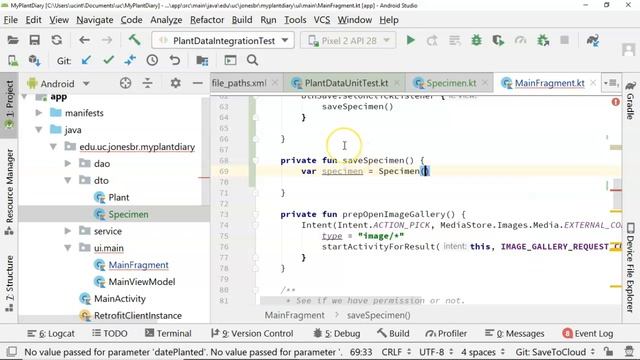
Task: Run the app with the green play icon
Action: coord(411,40)
